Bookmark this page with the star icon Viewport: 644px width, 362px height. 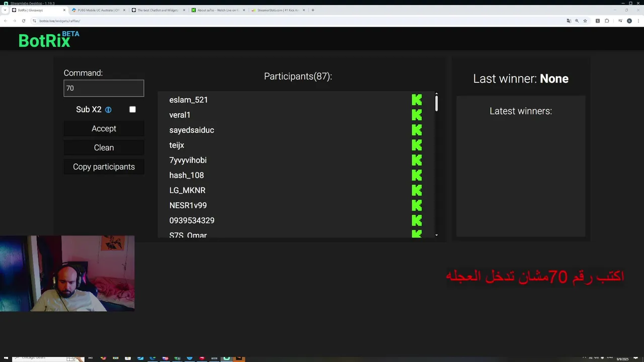pyautogui.click(x=585, y=21)
